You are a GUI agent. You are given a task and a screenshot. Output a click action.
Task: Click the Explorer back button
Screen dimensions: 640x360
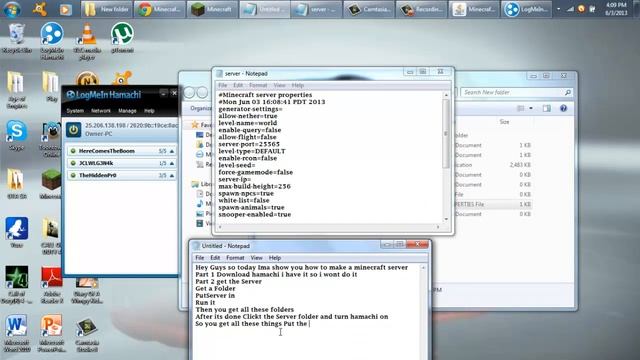189,93
